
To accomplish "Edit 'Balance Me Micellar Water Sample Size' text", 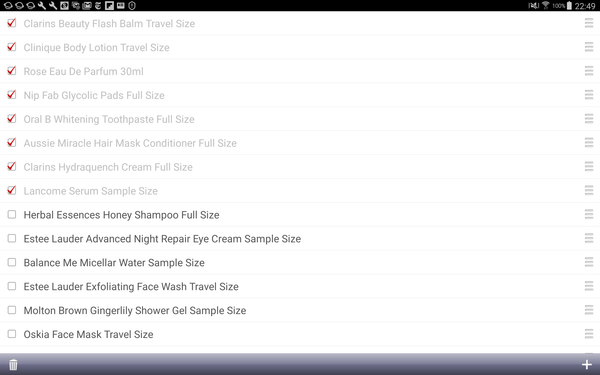I will click(114, 263).
